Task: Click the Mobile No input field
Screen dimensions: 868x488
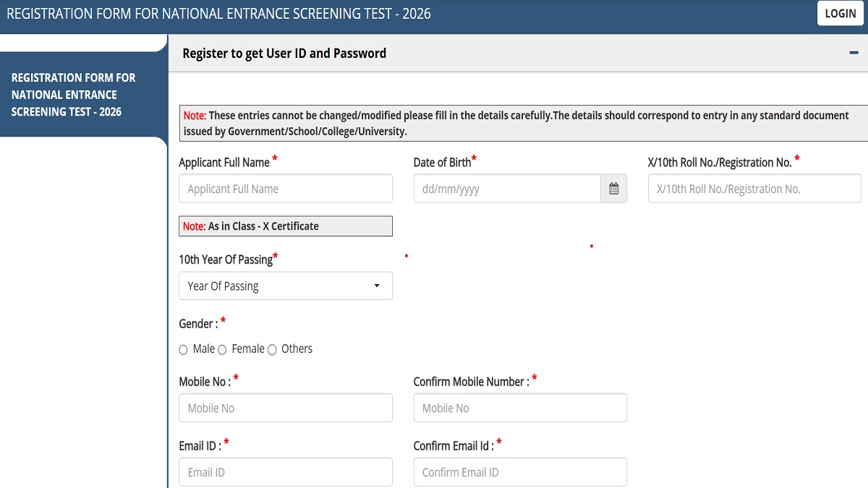Action: point(285,408)
